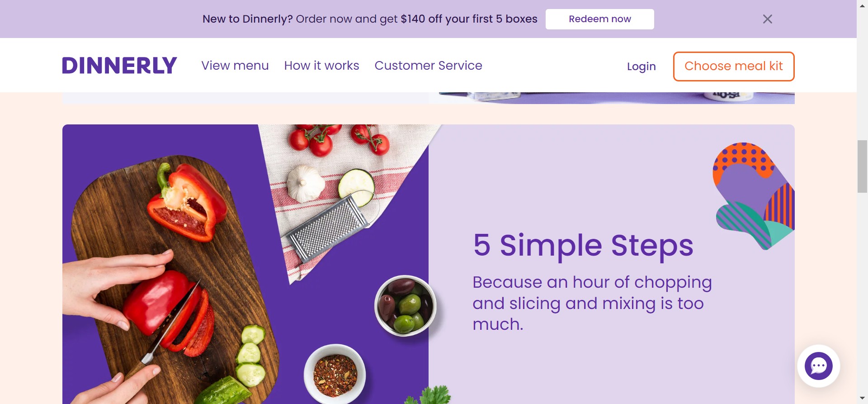The image size is (868, 404).
Task: Open the View menu page
Action: click(235, 66)
